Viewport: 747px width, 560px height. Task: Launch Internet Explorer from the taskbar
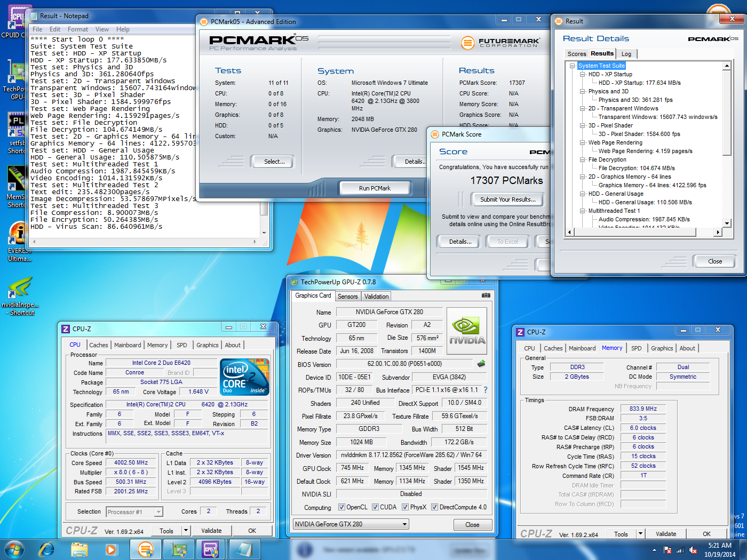tap(47, 549)
